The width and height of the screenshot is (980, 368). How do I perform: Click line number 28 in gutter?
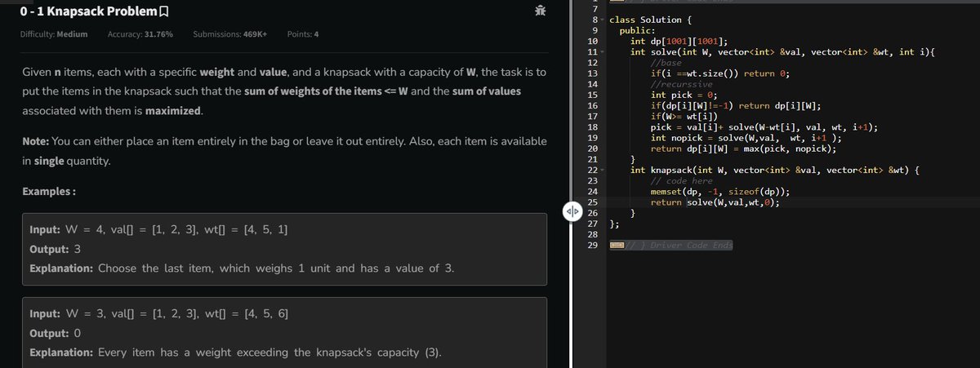point(592,234)
